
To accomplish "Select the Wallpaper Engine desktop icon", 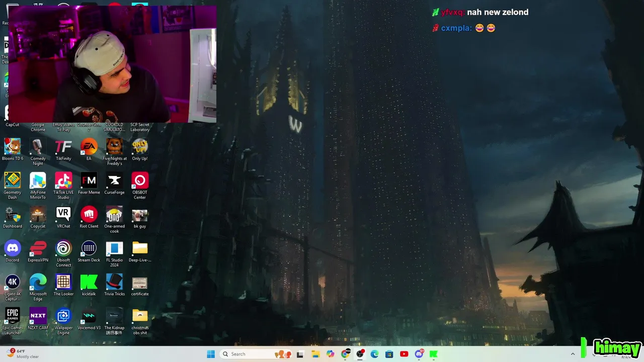I will coord(63,321).
